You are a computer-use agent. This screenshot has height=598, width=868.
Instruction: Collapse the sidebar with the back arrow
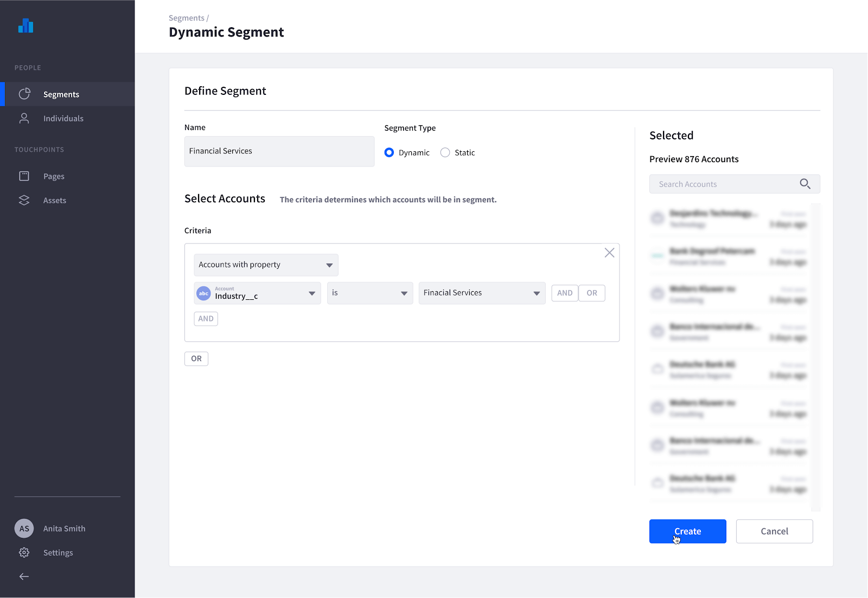coord(23,576)
